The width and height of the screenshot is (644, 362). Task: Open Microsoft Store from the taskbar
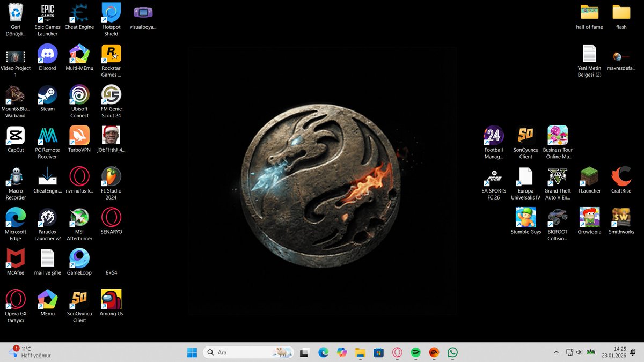[x=379, y=352]
